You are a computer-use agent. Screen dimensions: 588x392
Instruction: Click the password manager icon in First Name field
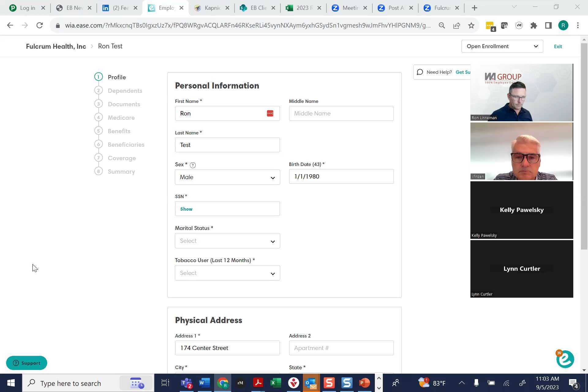(270, 113)
